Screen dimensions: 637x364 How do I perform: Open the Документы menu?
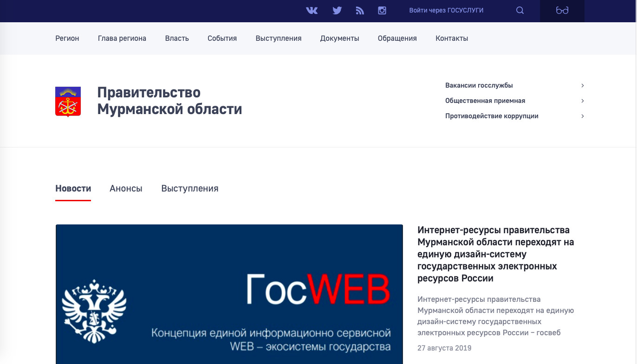(340, 38)
